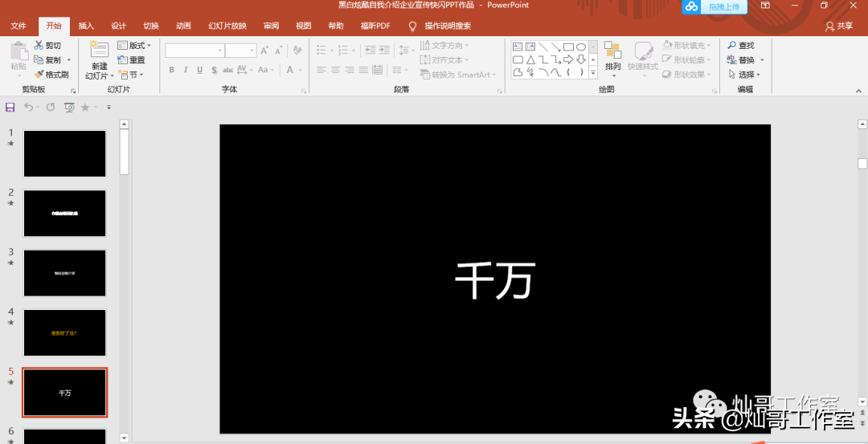Viewport: 868px width, 444px height.
Task: Click the thumbnail pane scroll-down arrow
Action: click(x=124, y=438)
